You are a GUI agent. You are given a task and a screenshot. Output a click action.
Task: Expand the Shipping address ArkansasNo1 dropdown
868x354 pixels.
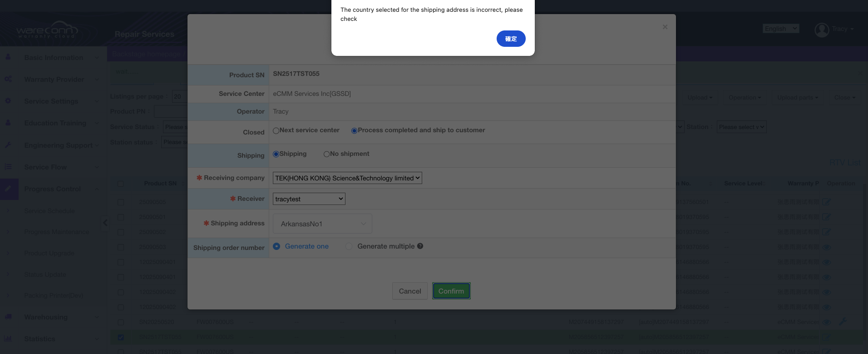coord(322,224)
